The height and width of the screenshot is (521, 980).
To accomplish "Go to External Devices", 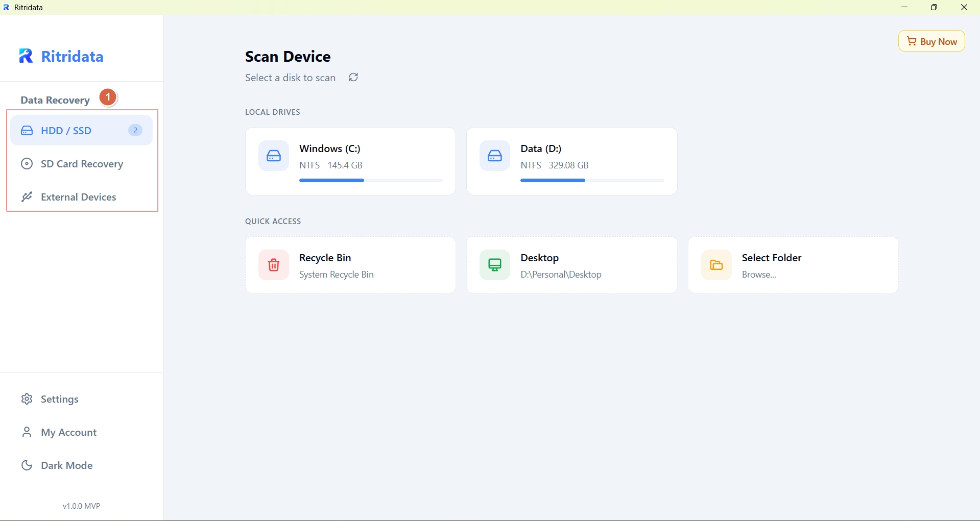I will [78, 197].
